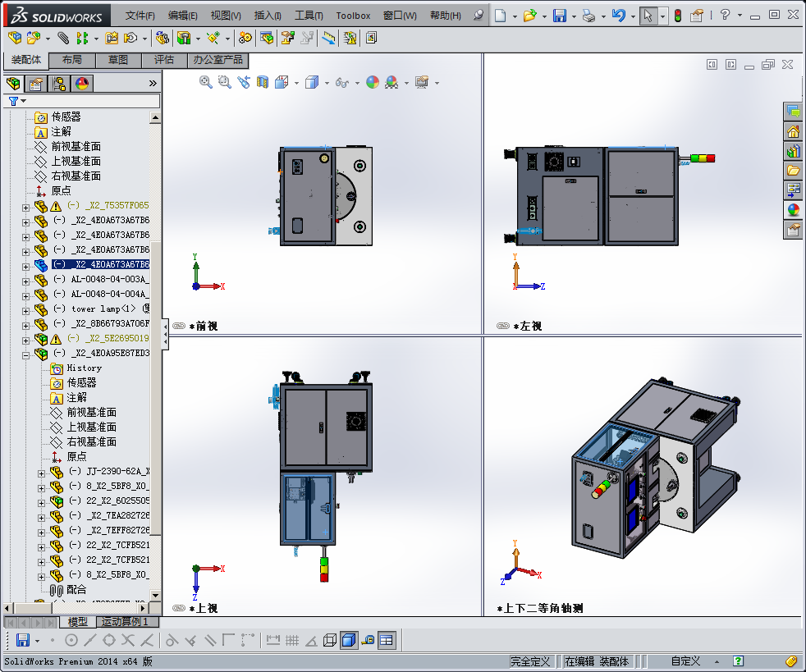The height and width of the screenshot is (672, 806).
Task: Click the Performance Evaluation warning icon
Action: [350, 38]
